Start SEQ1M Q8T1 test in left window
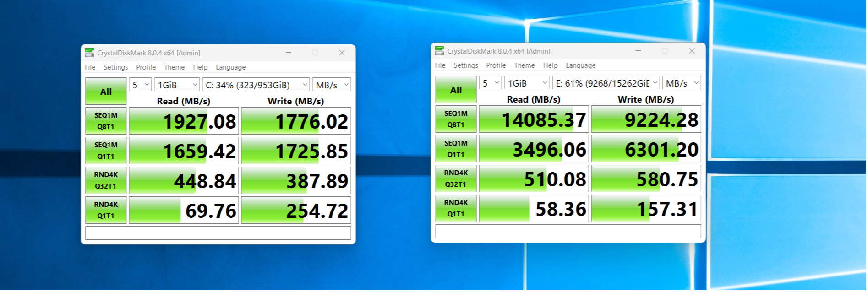The image size is (868, 292). pyautogui.click(x=106, y=121)
